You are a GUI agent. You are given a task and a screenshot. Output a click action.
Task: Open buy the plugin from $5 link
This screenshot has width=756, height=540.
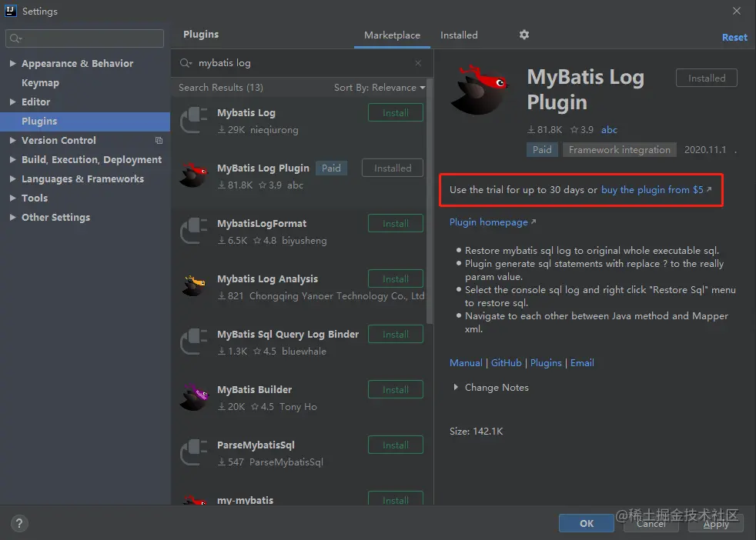pyautogui.click(x=656, y=190)
